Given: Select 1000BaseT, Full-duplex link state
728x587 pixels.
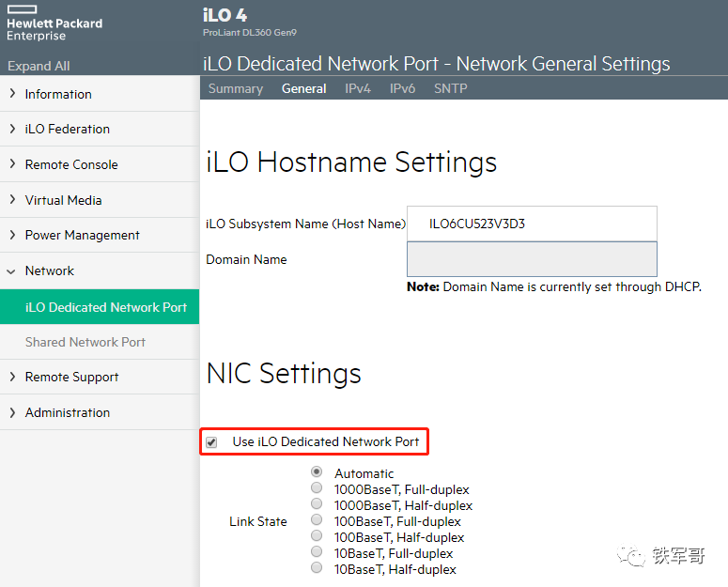Looking at the screenshot, I should point(318,489).
